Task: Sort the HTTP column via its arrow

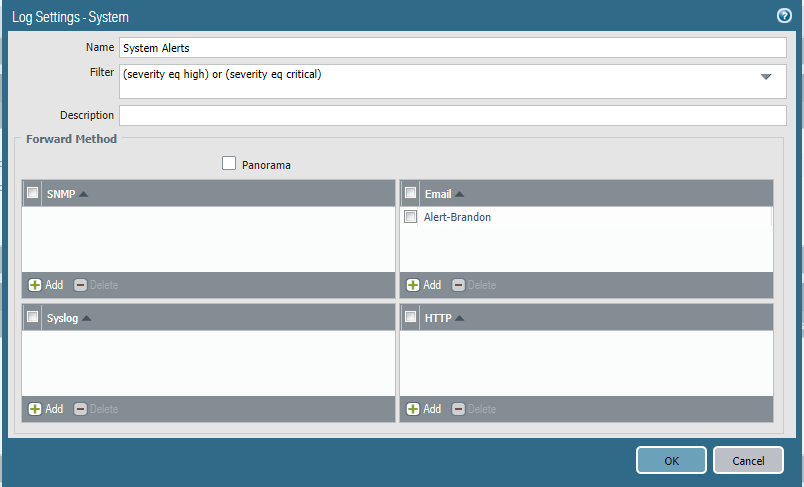Action: (460, 318)
